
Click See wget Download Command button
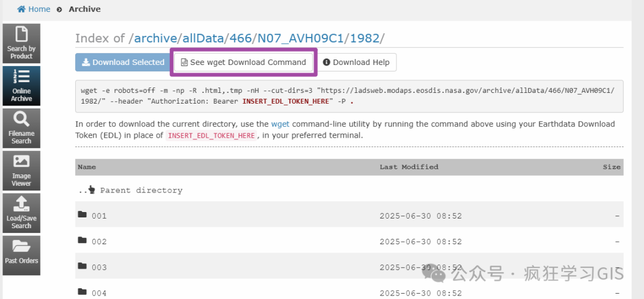pyautogui.click(x=243, y=63)
